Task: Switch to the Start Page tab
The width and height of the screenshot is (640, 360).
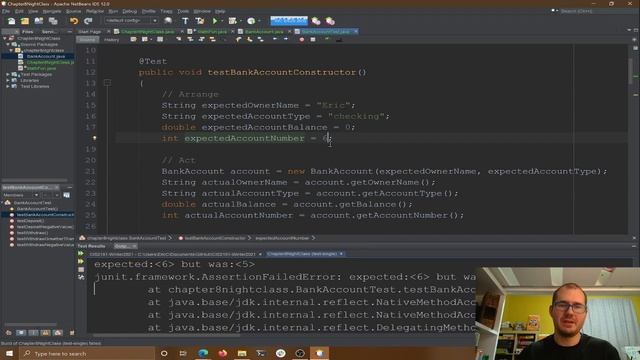Action: click(89, 31)
